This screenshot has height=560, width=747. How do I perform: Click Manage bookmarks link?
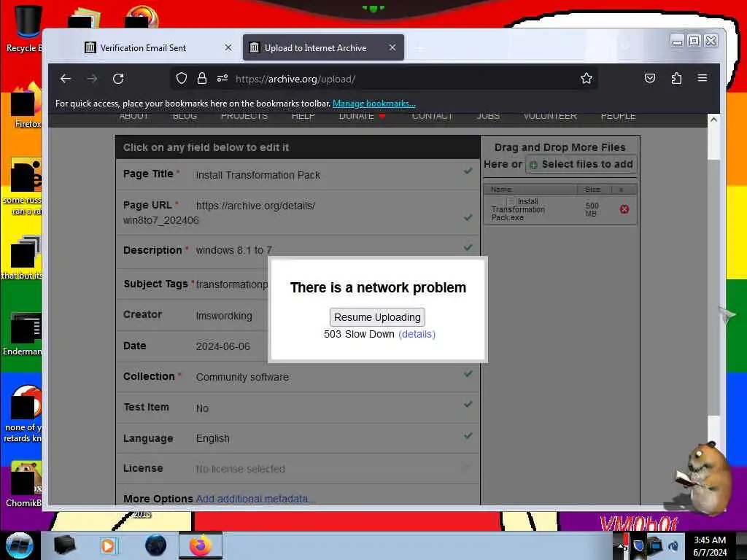(x=374, y=104)
